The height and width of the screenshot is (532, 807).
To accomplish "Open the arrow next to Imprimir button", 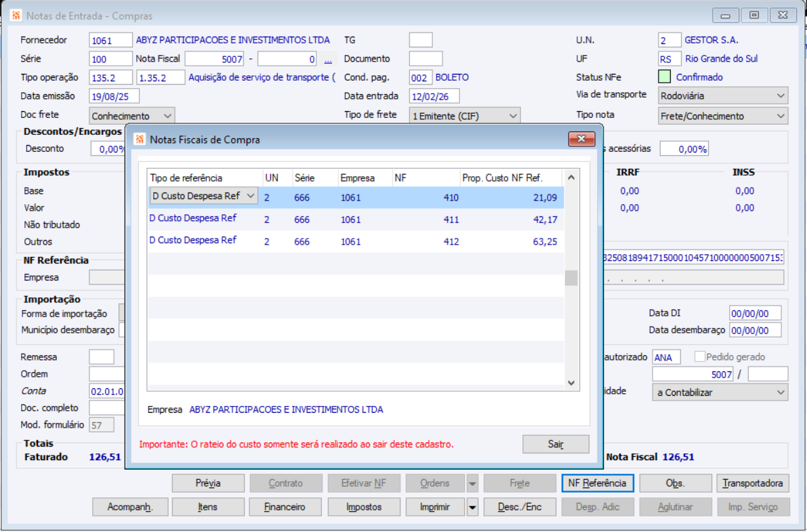I will pos(472,508).
